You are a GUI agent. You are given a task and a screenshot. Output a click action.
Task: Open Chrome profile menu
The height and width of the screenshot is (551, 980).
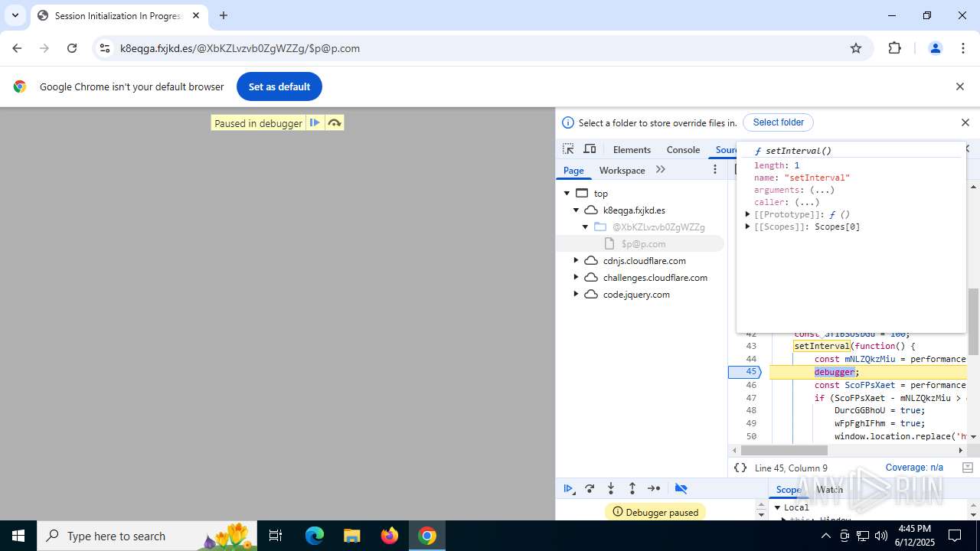point(935,48)
